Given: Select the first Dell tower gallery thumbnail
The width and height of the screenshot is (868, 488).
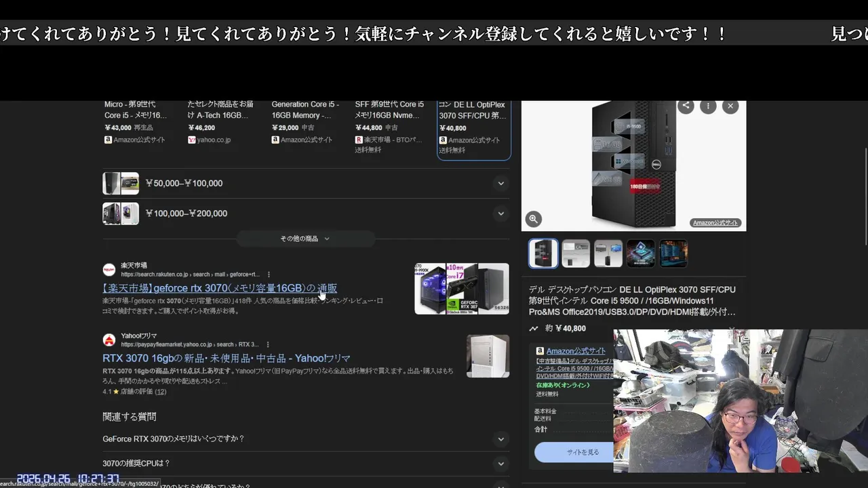Looking at the screenshot, I should tap(543, 253).
